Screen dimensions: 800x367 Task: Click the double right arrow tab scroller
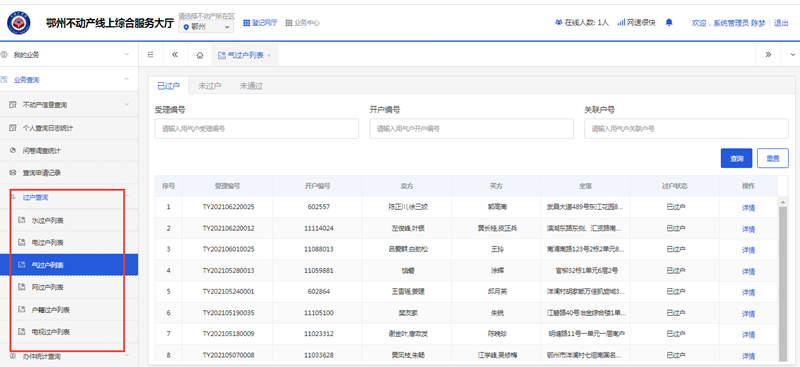768,55
